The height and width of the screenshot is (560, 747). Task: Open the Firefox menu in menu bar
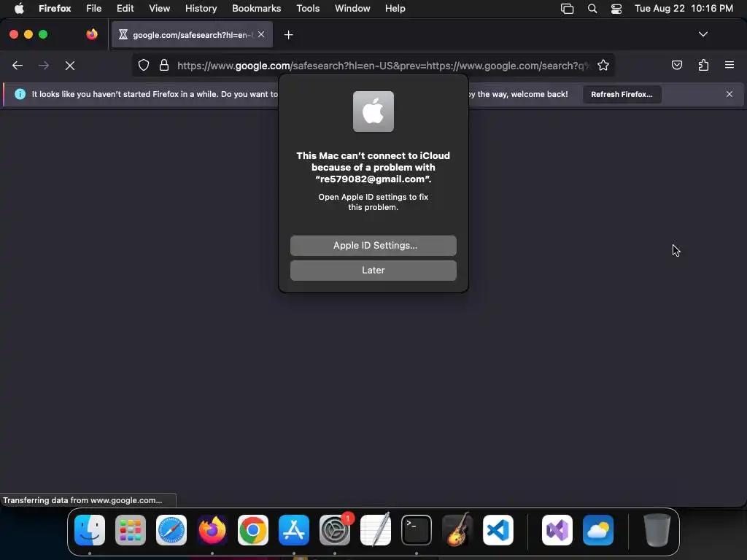pyautogui.click(x=55, y=9)
